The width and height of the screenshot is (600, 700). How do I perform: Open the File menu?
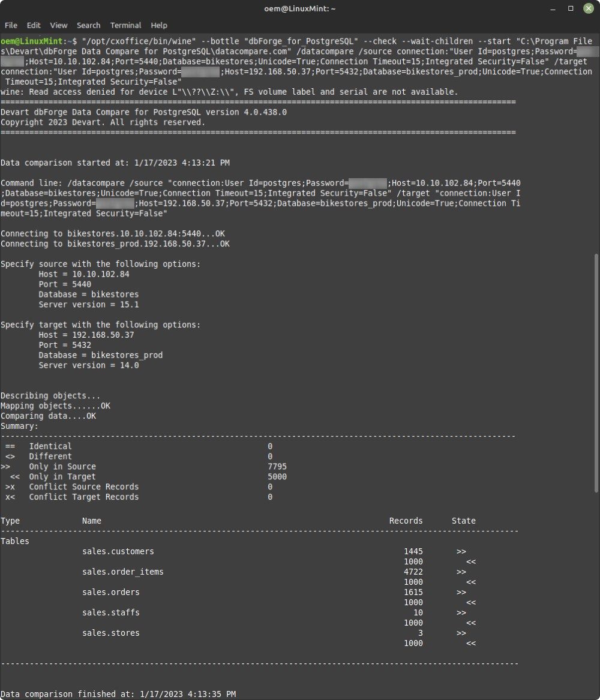(x=11, y=25)
